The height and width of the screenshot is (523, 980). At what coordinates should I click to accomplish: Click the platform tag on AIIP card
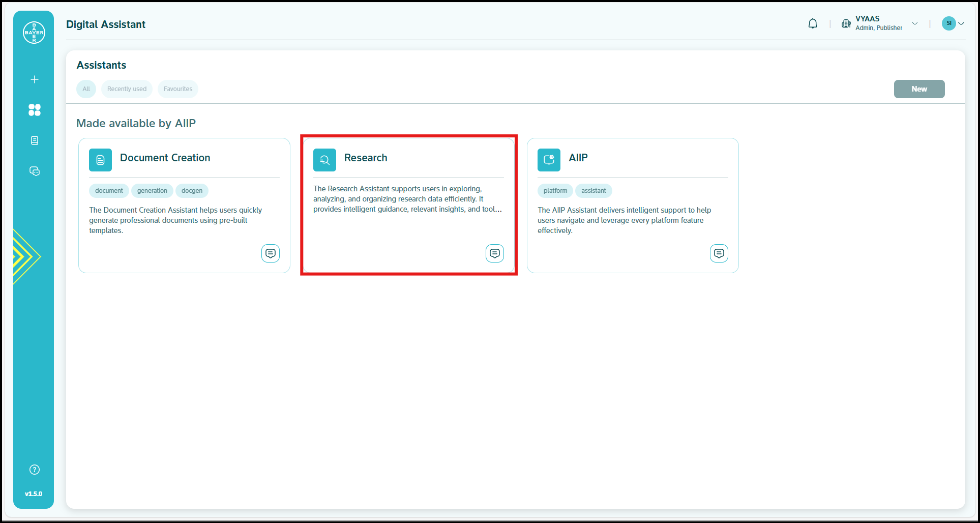pos(555,191)
